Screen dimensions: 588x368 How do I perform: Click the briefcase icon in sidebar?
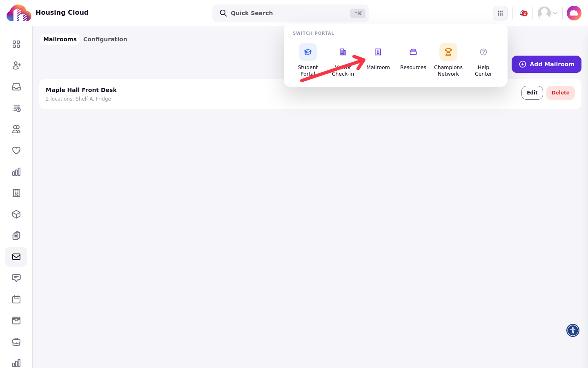click(16, 342)
